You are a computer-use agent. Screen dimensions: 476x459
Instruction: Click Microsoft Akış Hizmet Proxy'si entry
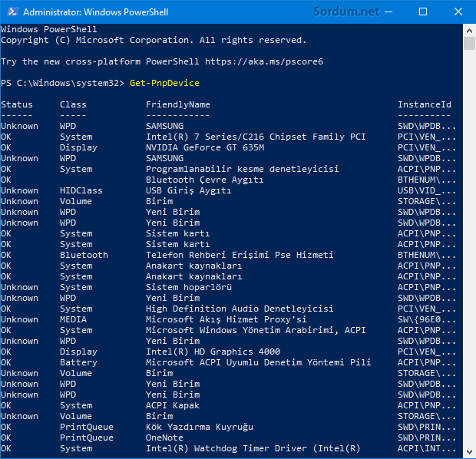[x=226, y=319]
